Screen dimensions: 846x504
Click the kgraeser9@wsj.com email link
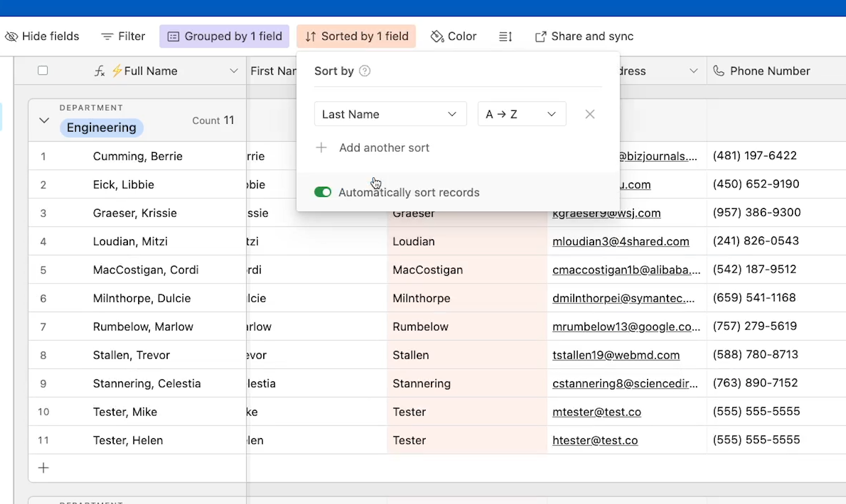pos(607,214)
